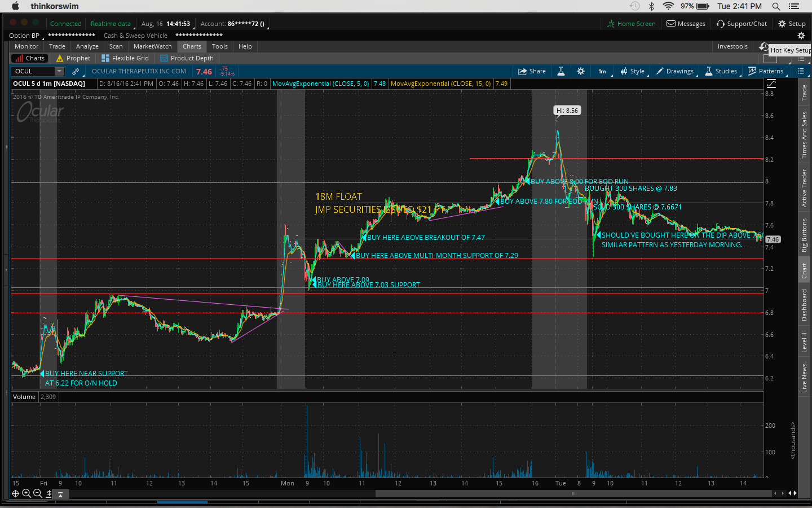Open the Studies menu

click(x=721, y=71)
